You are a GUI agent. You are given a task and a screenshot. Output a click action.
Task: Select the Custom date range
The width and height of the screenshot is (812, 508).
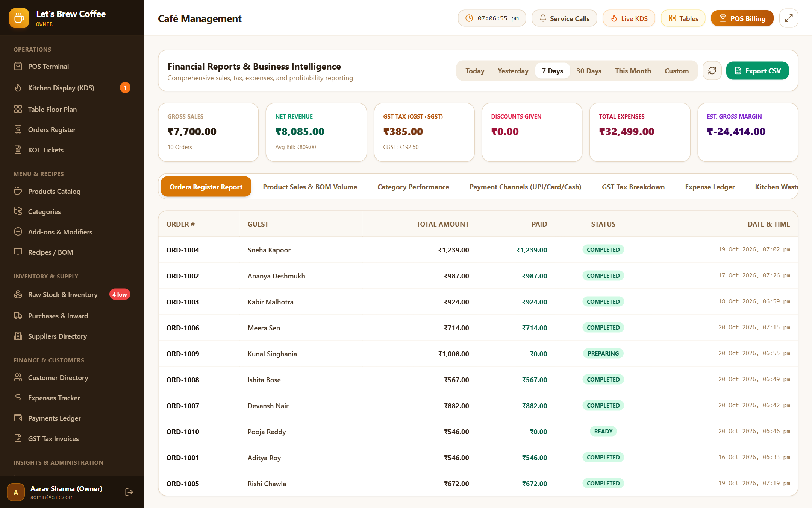coord(677,71)
